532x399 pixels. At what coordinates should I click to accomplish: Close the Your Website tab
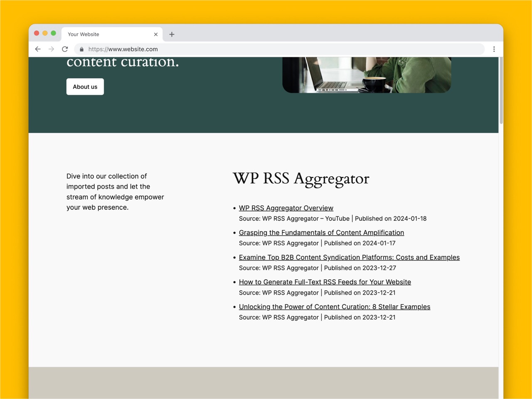click(x=156, y=34)
